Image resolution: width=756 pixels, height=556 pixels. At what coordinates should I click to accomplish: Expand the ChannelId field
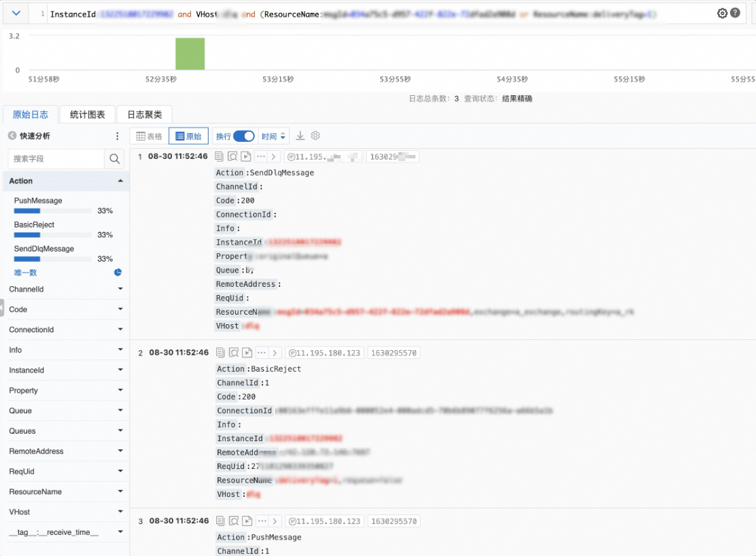(65, 289)
